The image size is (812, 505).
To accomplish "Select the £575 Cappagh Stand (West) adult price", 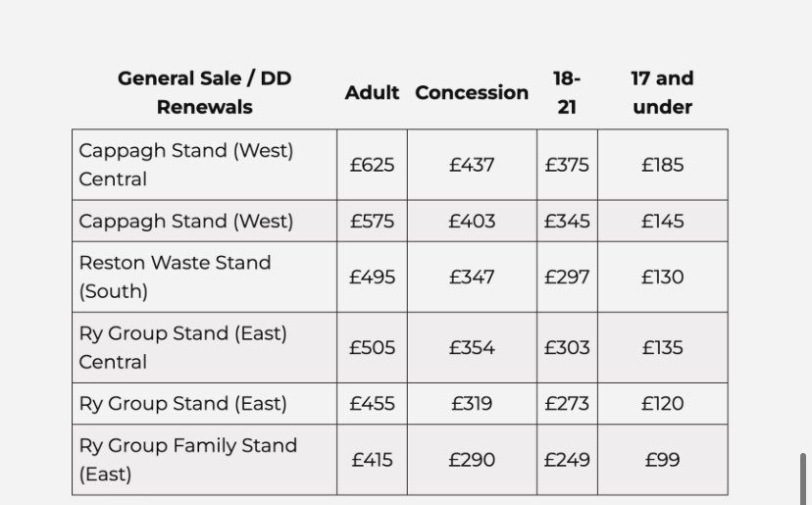I will (x=372, y=222).
